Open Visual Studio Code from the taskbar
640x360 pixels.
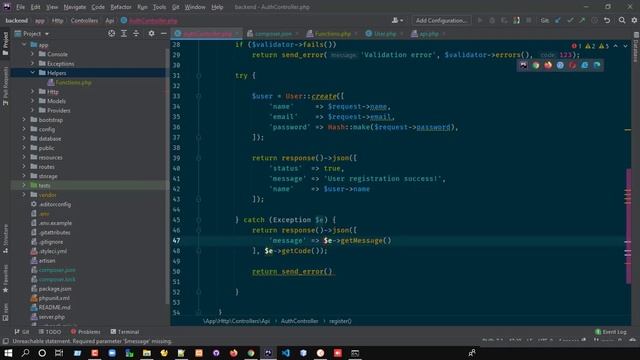[x=286, y=353]
